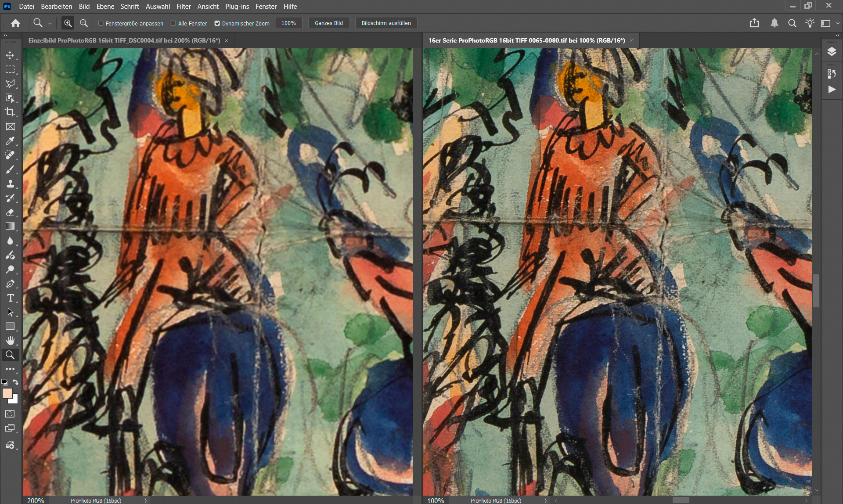843x504 pixels.
Task: Select the History Brush tool
Action: pyautogui.click(x=10, y=198)
